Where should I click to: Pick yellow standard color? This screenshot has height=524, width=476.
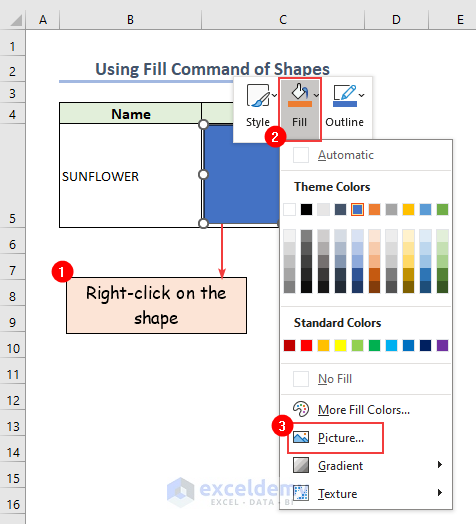(x=340, y=346)
